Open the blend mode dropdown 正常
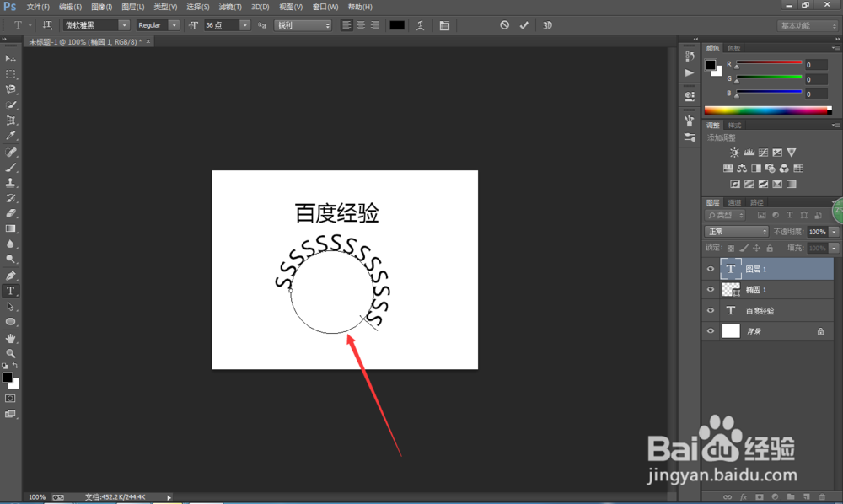 coord(736,232)
